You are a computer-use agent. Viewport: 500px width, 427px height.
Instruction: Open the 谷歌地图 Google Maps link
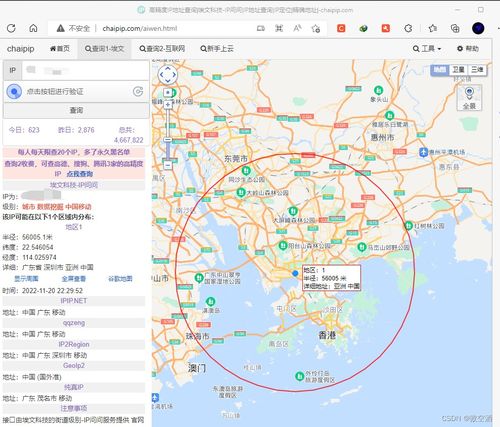tap(120, 279)
